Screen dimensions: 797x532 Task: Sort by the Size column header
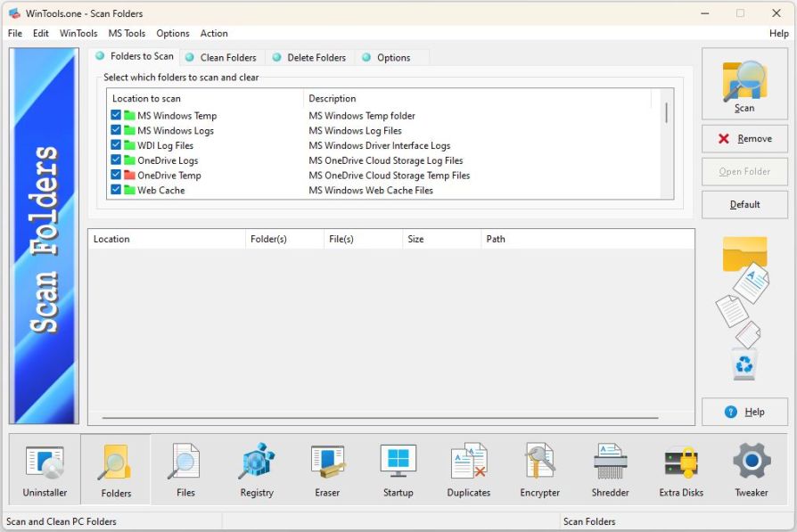click(x=441, y=239)
